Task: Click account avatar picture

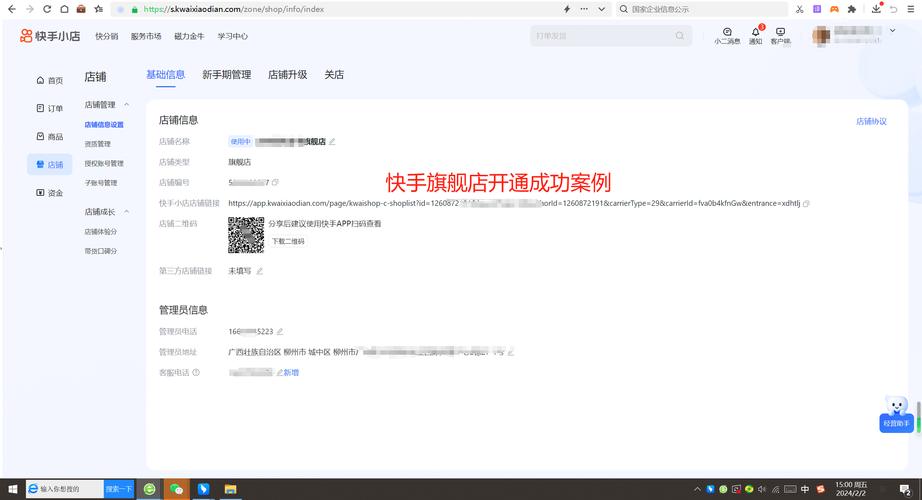Action: 821,36
